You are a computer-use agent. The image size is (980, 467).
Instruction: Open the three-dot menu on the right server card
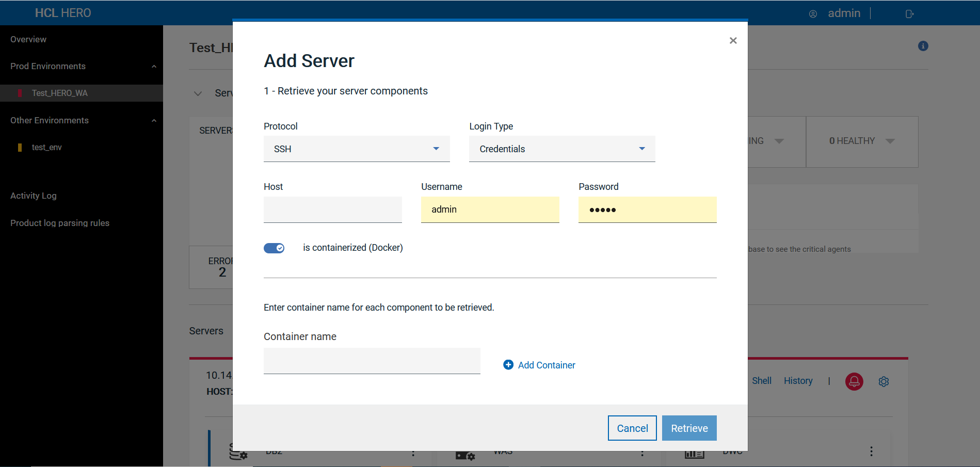(x=871, y=452)
